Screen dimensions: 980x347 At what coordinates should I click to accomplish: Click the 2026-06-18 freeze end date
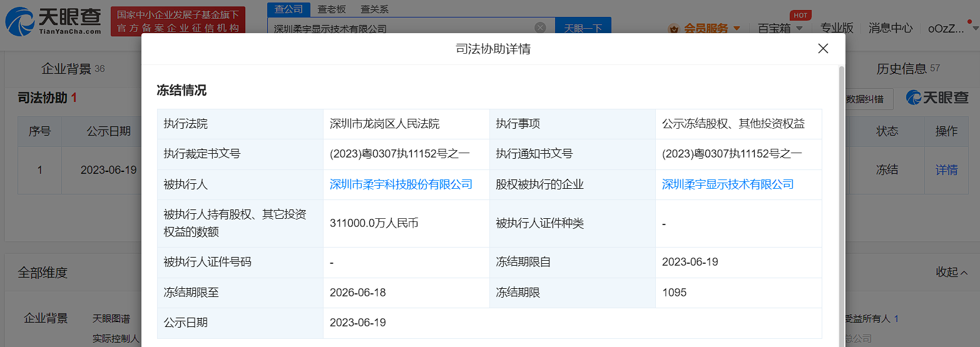pyautogui.click(x=358, y=293)
